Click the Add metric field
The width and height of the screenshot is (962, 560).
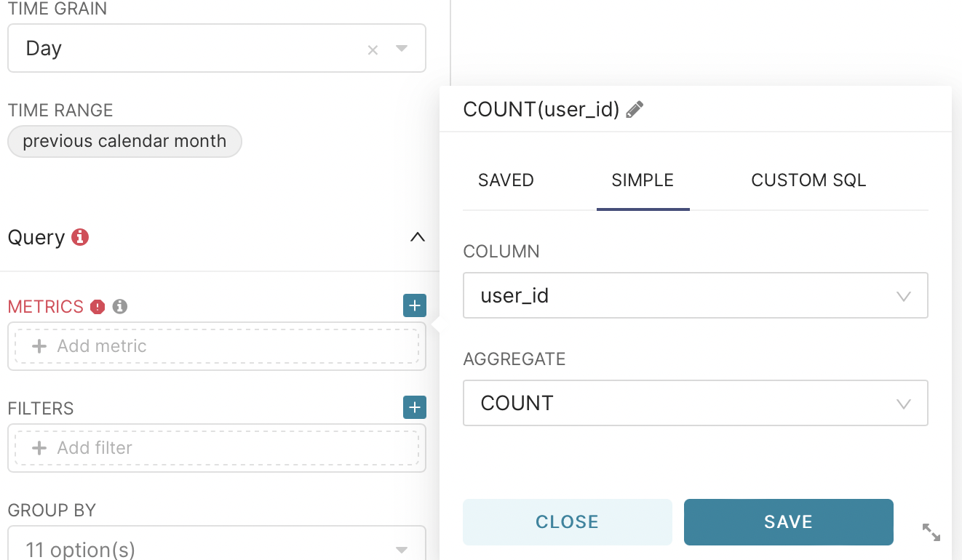(217, 346)
